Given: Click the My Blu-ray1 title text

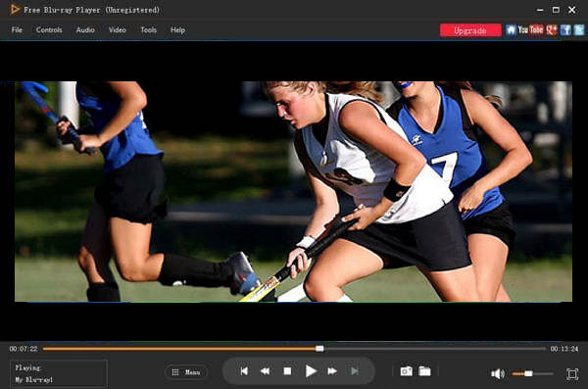Looking at the screenshot, I should 33,380.
